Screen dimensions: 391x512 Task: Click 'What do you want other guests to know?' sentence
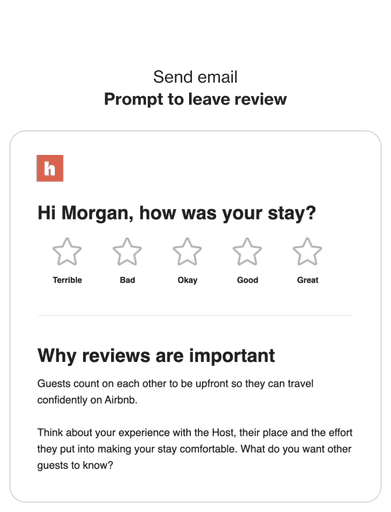[x=195, y=457]
